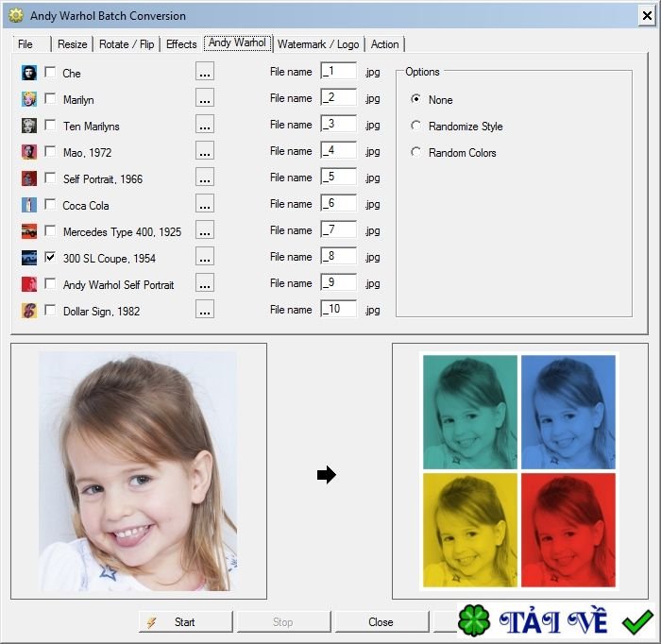
Task: Click the Mao, 1972 thumbnail icon
Action: click(x=29, y=152)
